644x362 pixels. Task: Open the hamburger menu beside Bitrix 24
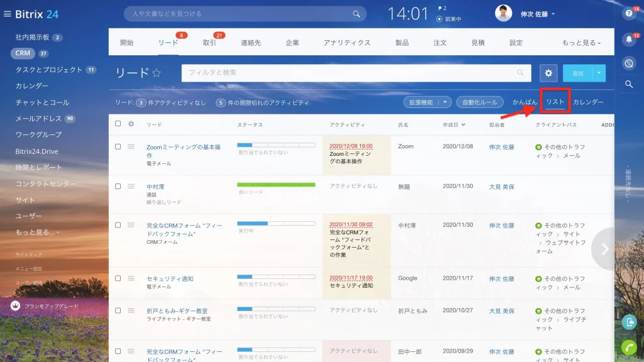click(x=7, y=14)
